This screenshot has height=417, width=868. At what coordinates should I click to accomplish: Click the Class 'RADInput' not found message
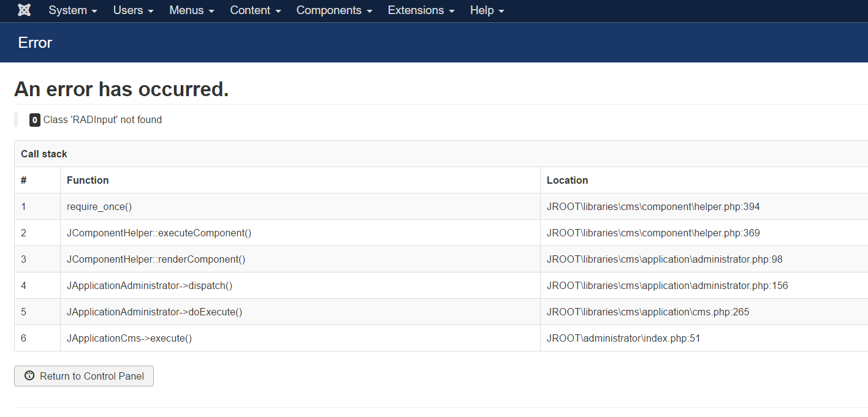(x=102, y=120)
